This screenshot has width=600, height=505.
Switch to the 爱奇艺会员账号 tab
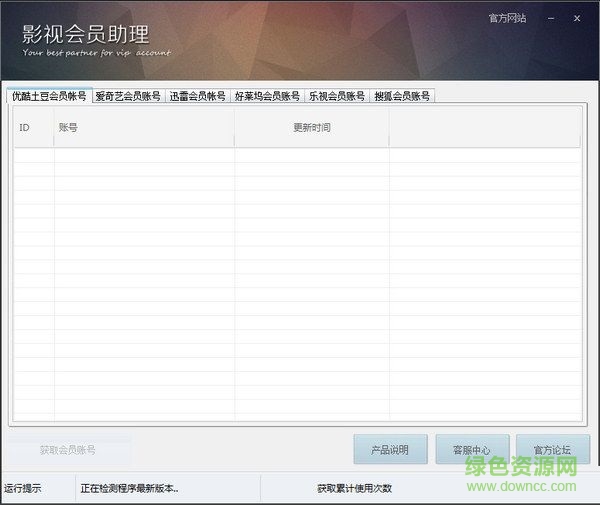tap(128, 96)
